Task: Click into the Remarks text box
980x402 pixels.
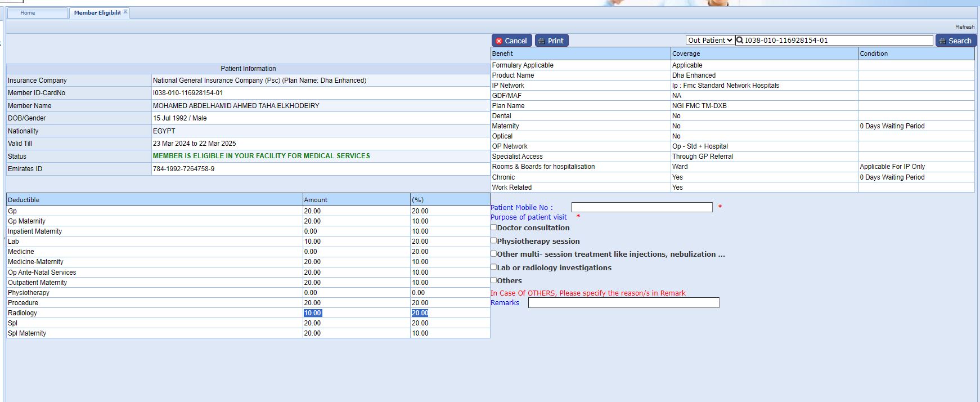Action: point(623,303)
